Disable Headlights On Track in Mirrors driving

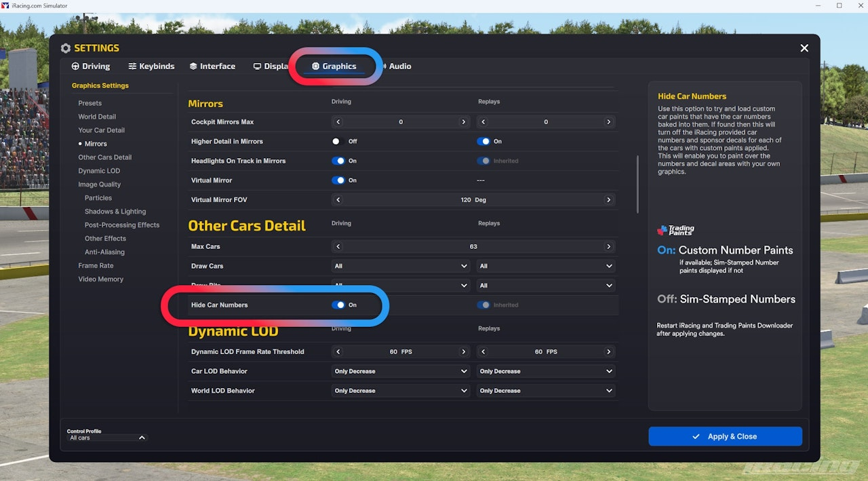click(338, 161)
